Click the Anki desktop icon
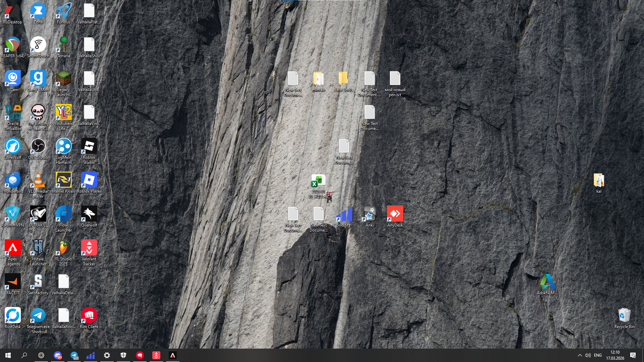This screenshot has height=362, width=644. coord(369,215)
